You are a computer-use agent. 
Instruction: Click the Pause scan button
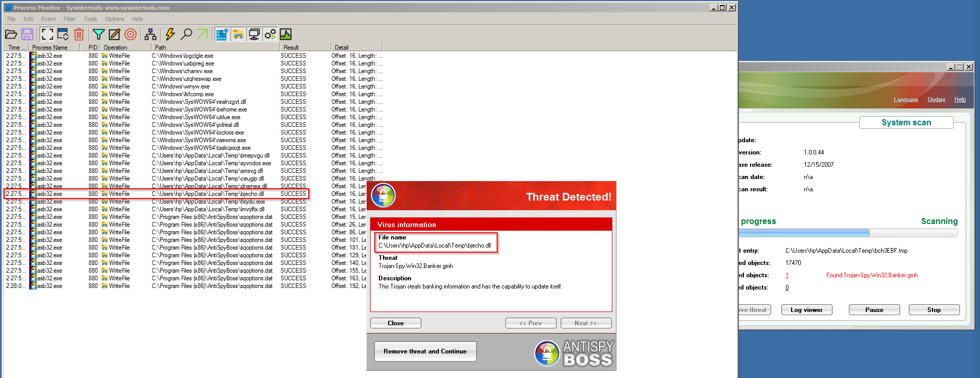(874, 310)
